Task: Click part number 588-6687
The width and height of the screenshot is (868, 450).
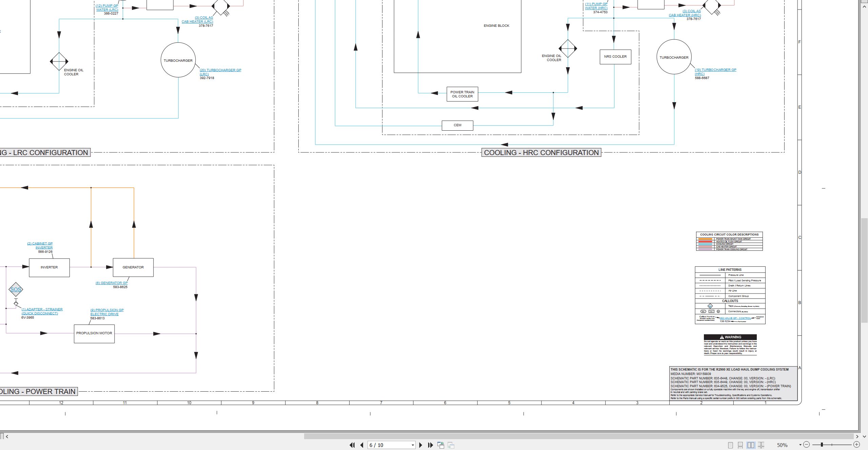Action: (x=702, y=78)
